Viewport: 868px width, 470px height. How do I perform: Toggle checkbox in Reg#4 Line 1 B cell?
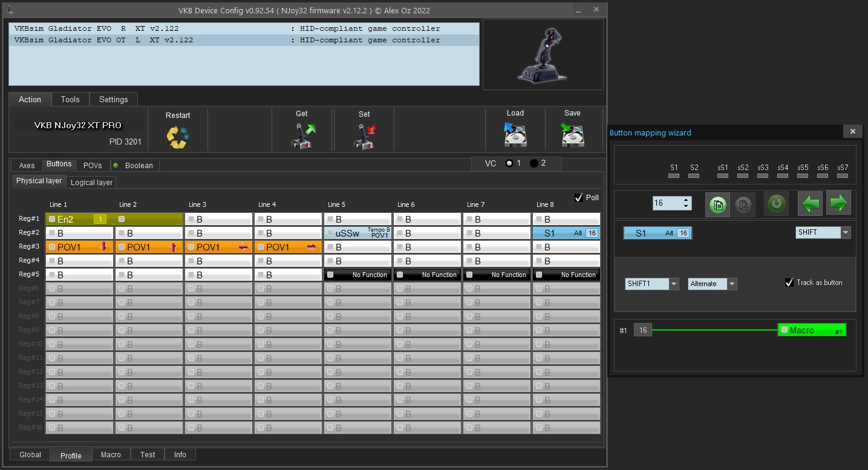(x=52, y=261)
